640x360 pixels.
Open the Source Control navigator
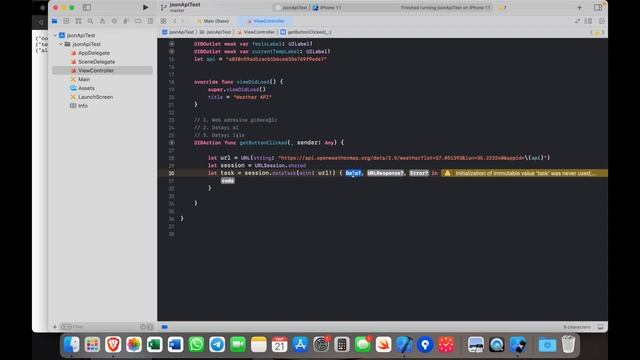click(67, 21)
